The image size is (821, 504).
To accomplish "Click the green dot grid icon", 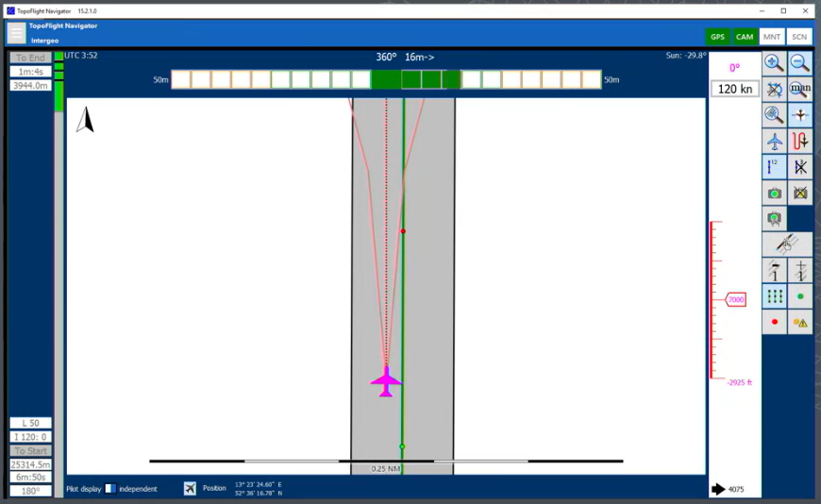I will 774,296.
